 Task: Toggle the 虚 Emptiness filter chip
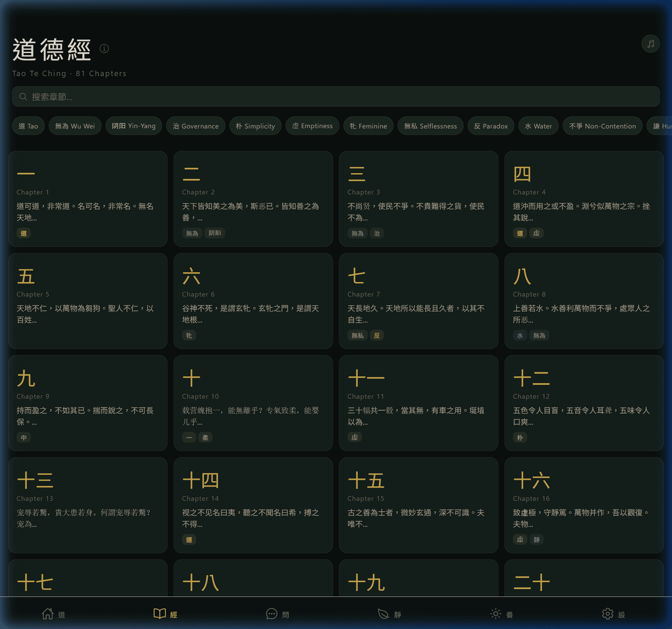312,126
